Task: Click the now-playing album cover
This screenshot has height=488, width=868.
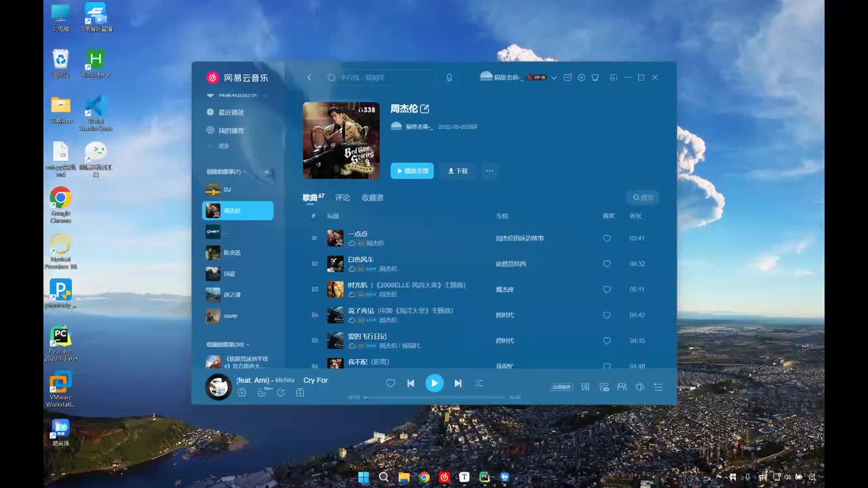Action: point(218,387)
